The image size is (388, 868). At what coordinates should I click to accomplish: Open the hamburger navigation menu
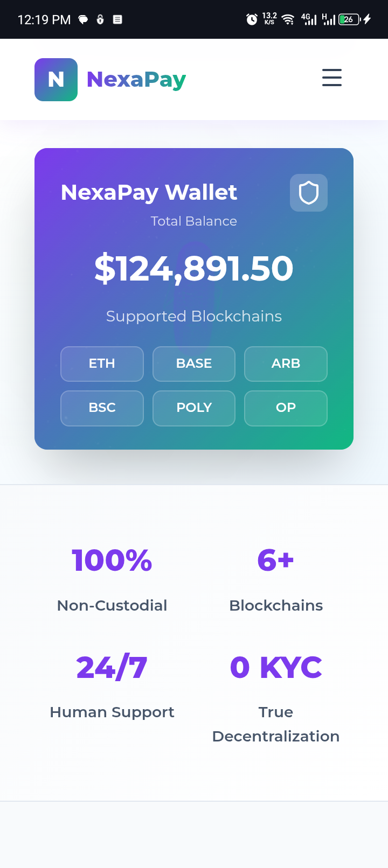click(332, 78)
